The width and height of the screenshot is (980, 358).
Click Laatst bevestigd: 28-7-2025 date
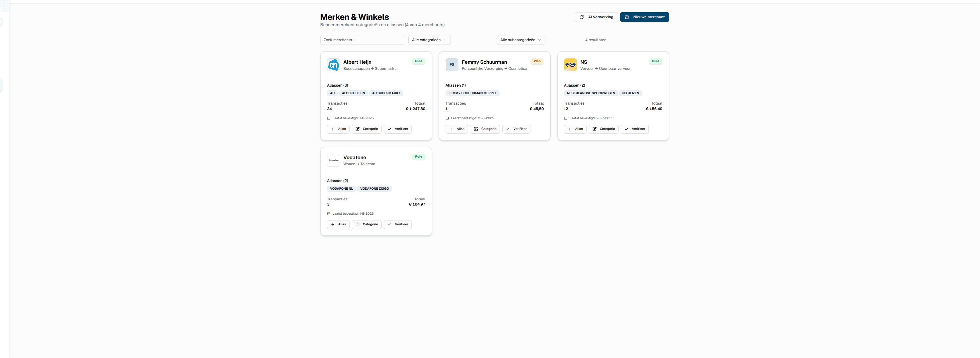click(x=591, y=118)
